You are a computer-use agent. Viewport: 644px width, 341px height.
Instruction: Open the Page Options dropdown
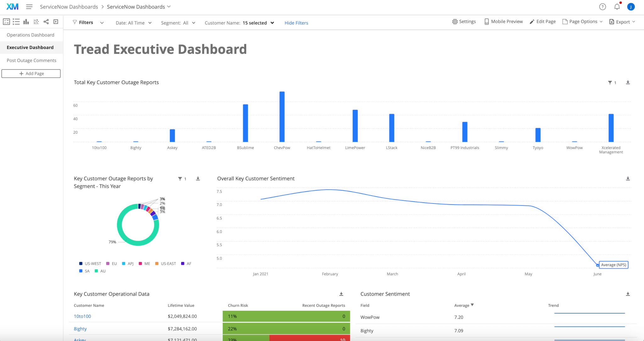tap(583, 21)
